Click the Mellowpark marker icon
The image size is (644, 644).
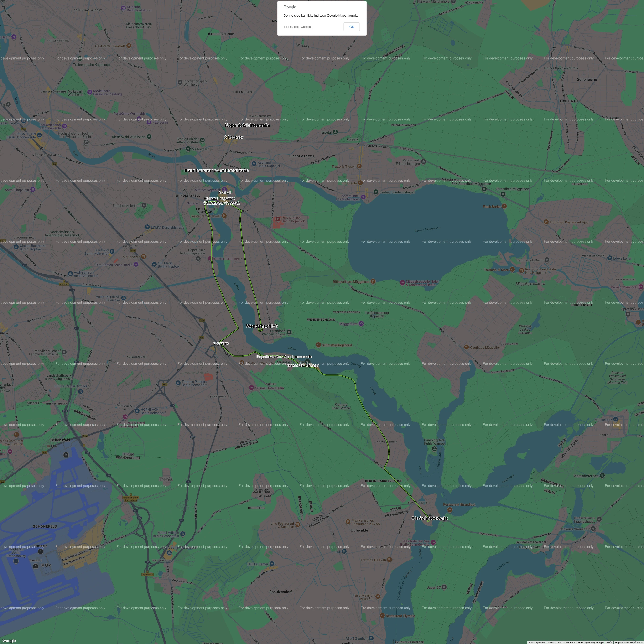[x=188, y=149]
